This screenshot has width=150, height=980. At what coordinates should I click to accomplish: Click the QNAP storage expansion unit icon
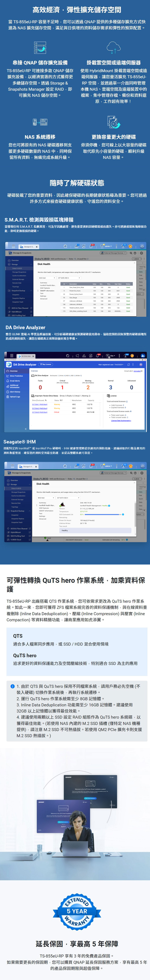[40, 48]
